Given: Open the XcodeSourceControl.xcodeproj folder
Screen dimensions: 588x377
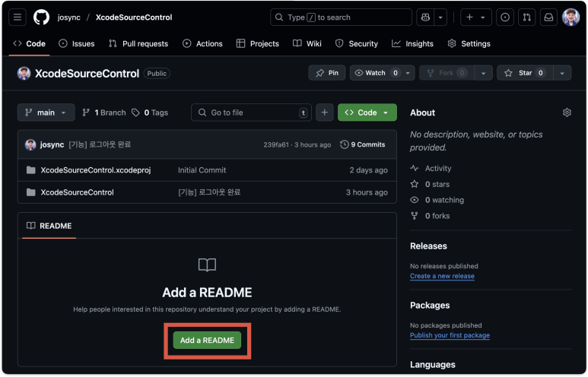Looking at the screenshot, I should coord(96,170).
